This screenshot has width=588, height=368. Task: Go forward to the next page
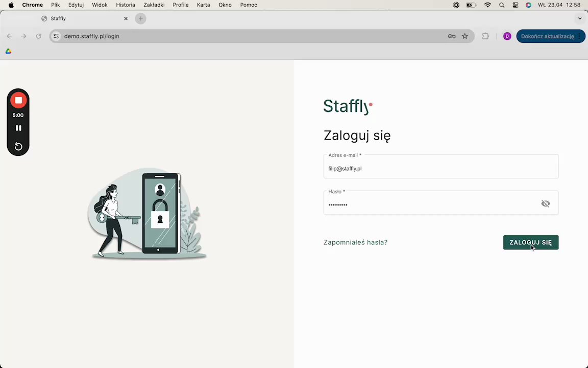pos(23,36)
